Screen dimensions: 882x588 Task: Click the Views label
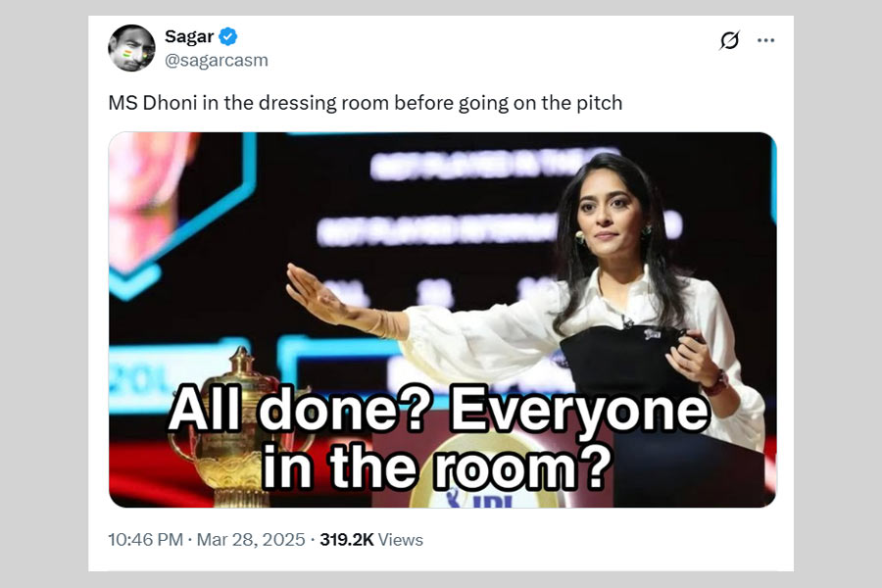click(401, 540)
